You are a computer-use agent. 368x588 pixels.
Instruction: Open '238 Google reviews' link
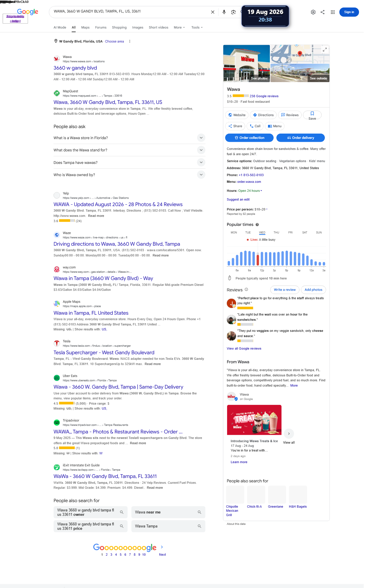pyautogui.click(x=264, y=96)
